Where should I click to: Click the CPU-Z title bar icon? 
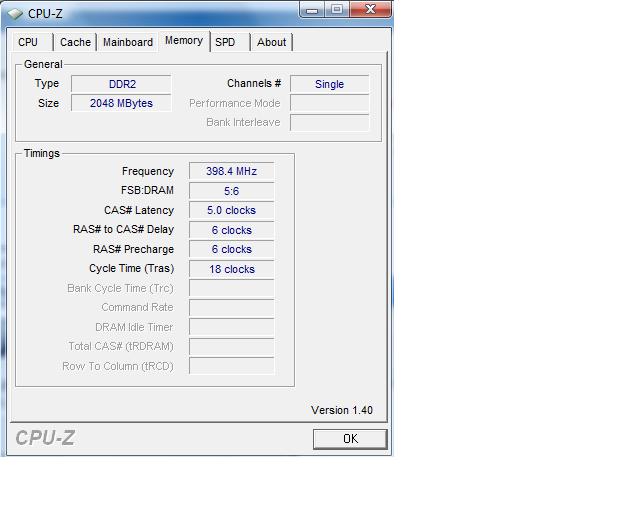point(15,14)
